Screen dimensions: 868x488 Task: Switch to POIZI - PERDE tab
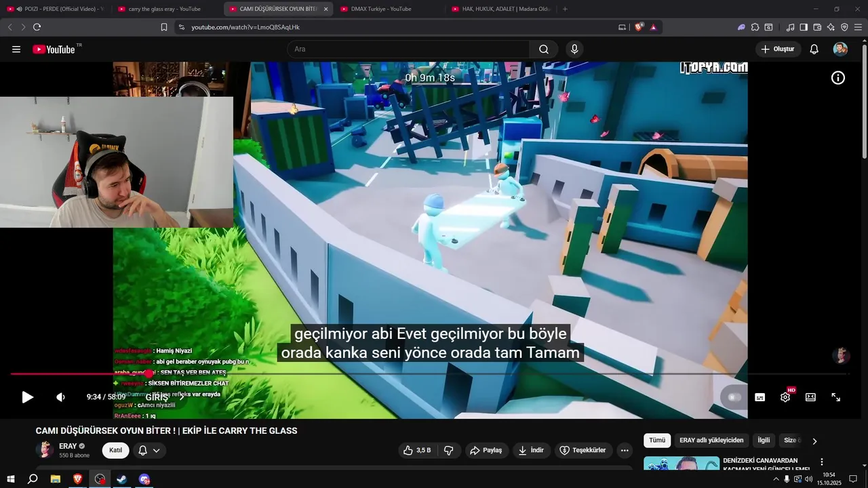[x=56, y=9]
